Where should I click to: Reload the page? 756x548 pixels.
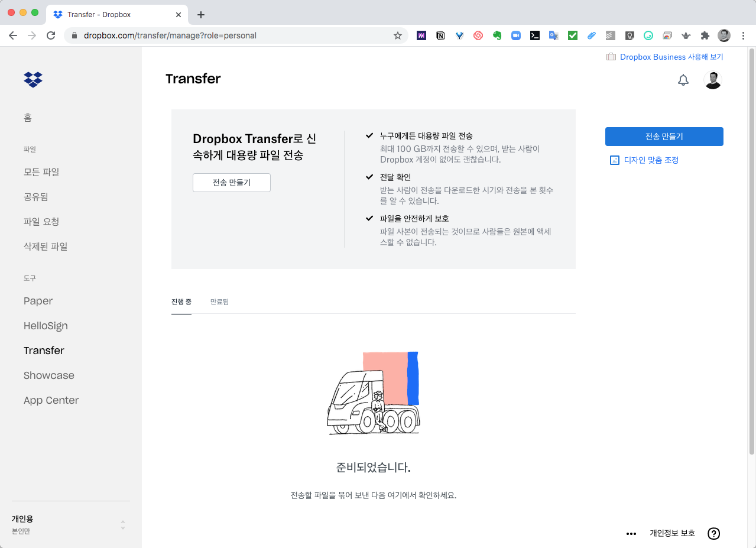point(51,35)
